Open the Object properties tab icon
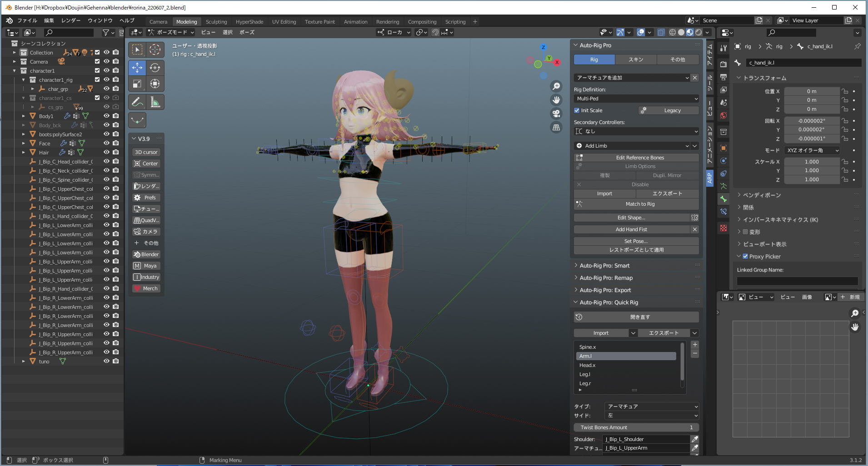Viewport: 868px width, 466px height. tap(723, 148)
